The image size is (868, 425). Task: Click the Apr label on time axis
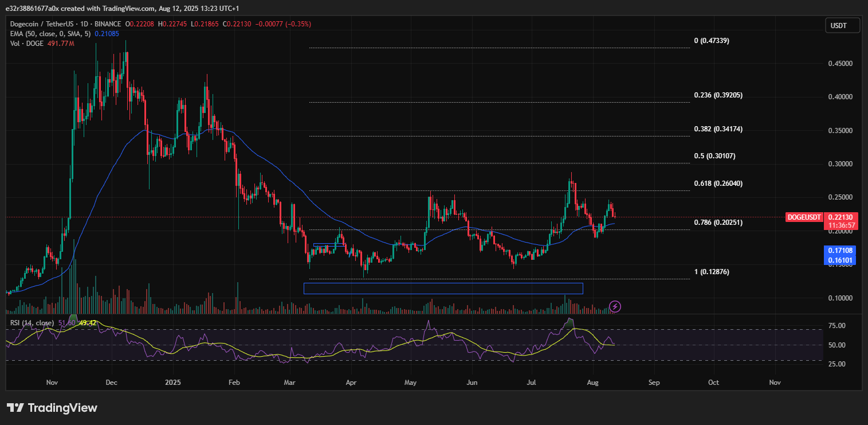[351, 382]
